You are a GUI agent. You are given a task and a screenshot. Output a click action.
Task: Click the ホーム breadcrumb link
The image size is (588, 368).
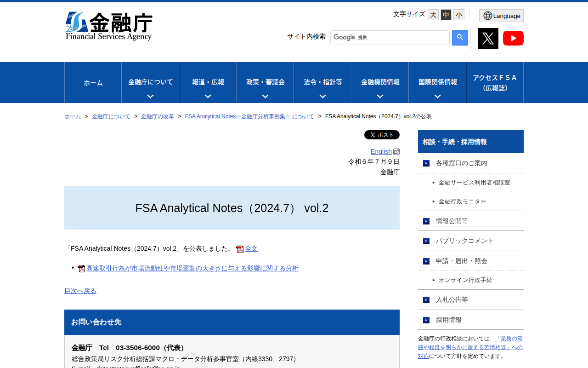pyautogui.click(x=73, y=116)
